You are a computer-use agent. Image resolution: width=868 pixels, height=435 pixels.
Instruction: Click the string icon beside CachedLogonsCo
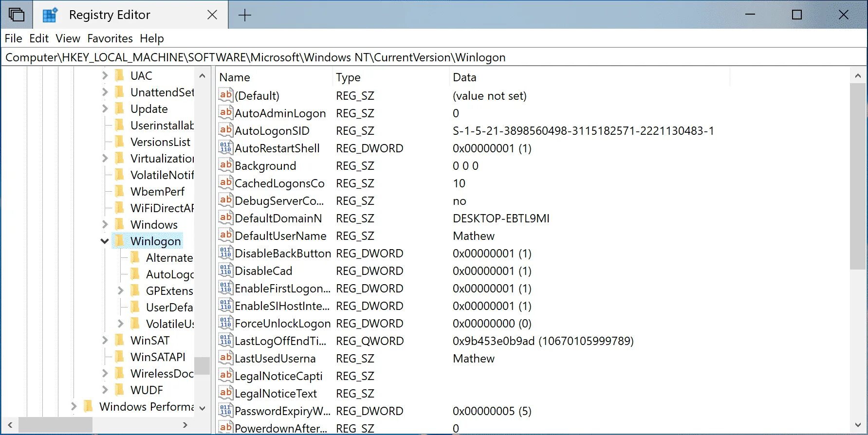click(225, 183)
